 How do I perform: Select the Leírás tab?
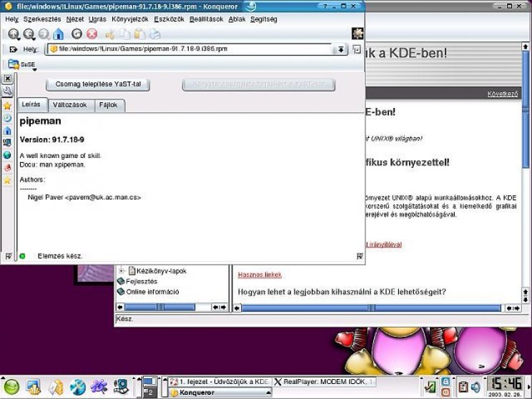point(31,104)
